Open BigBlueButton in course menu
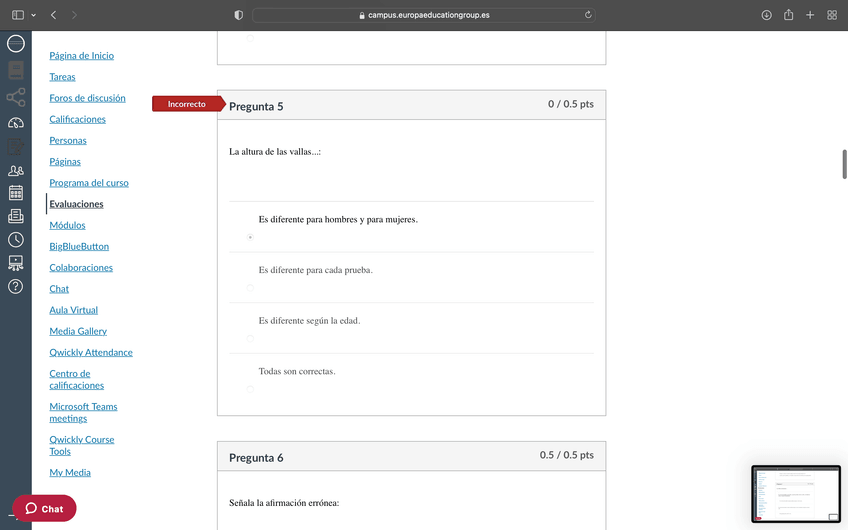 click(79, 246)
